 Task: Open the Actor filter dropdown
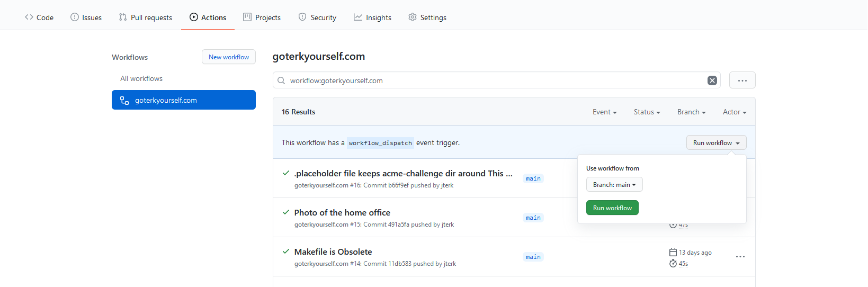pyautogui.click(x=734, y=112)
